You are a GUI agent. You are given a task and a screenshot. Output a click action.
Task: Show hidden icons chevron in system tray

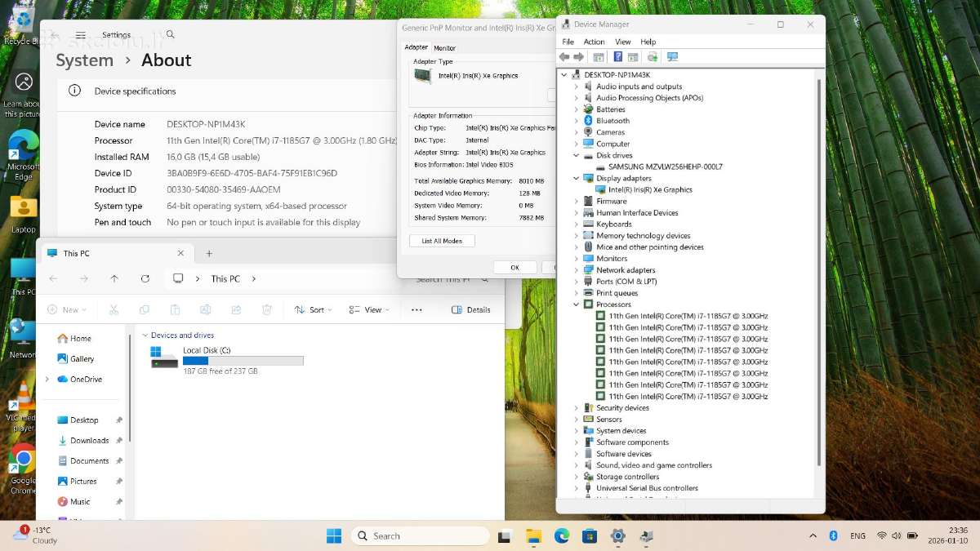813,535
